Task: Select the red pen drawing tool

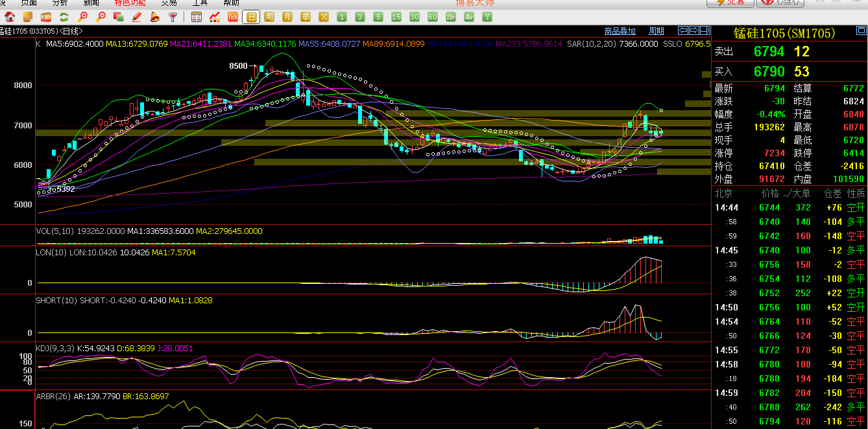Action: (x=136, y=17)
